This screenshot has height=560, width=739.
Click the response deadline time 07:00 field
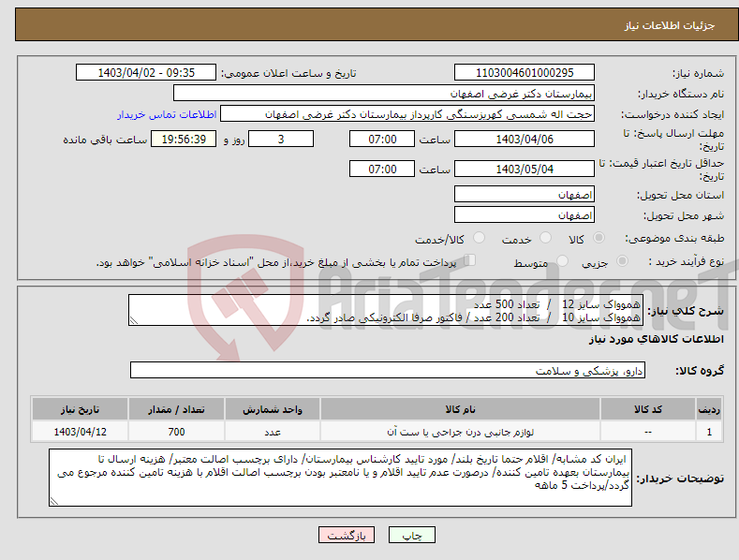[x=382, y=139]
